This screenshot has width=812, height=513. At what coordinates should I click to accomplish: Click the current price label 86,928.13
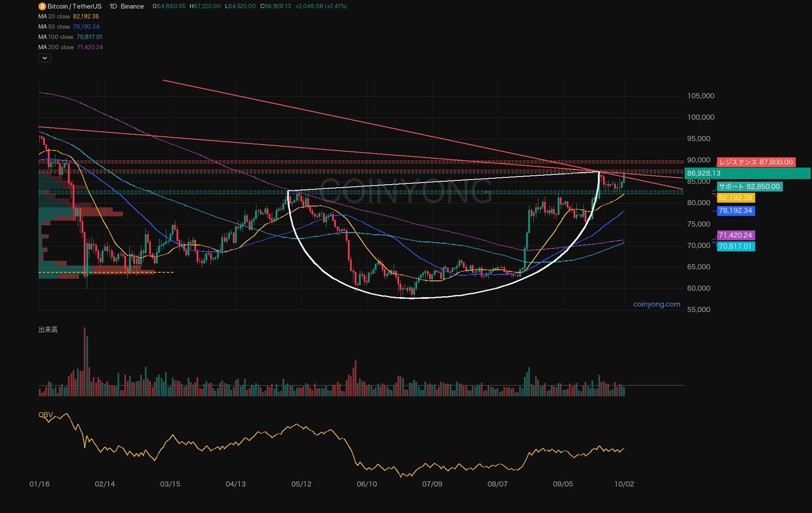click(747, 173)
